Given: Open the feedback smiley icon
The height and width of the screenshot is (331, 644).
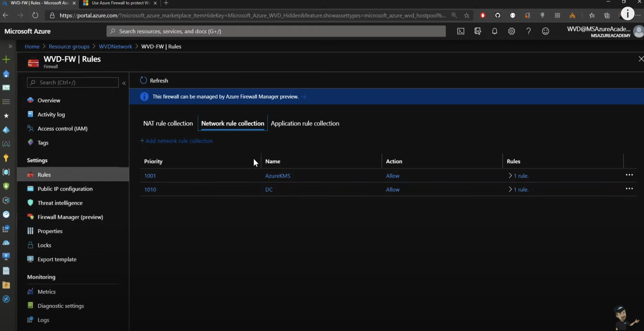Looking at the screenshot, I should click(x=545, y=31).
